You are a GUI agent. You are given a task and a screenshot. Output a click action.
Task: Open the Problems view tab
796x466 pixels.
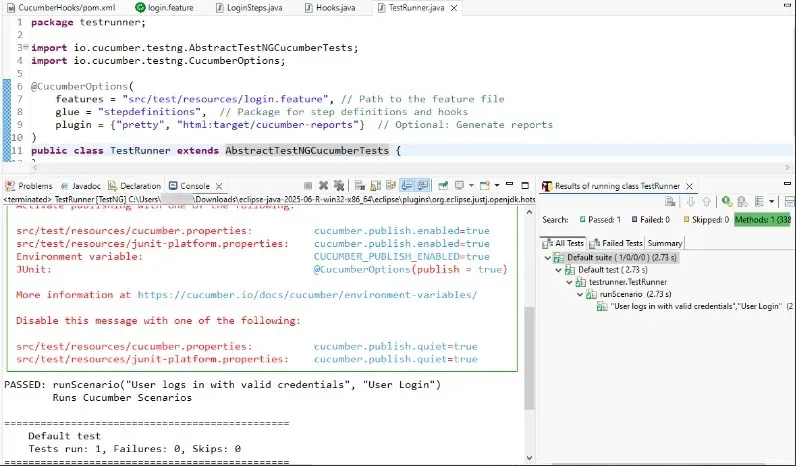[x=29, y=186]
